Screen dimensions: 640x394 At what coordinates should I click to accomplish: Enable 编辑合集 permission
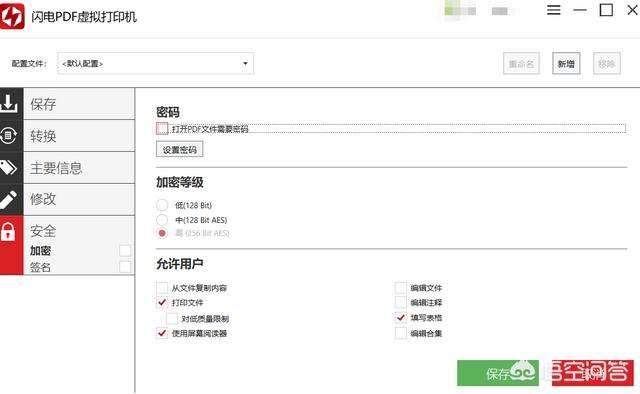tap(401, 333)
